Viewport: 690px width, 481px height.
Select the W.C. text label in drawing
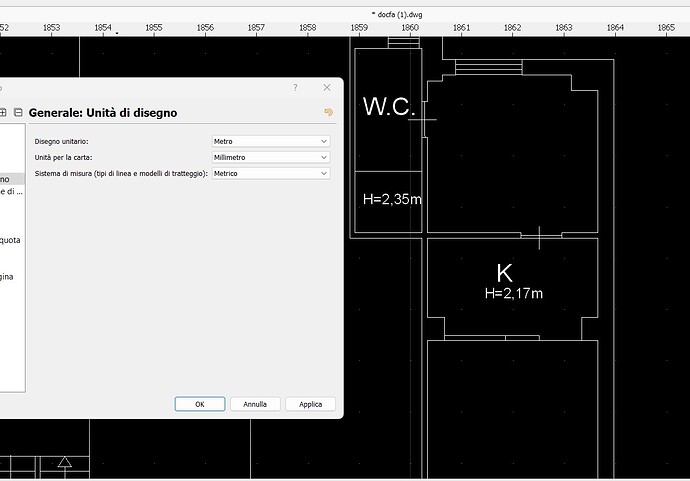(x=389, y=106)
